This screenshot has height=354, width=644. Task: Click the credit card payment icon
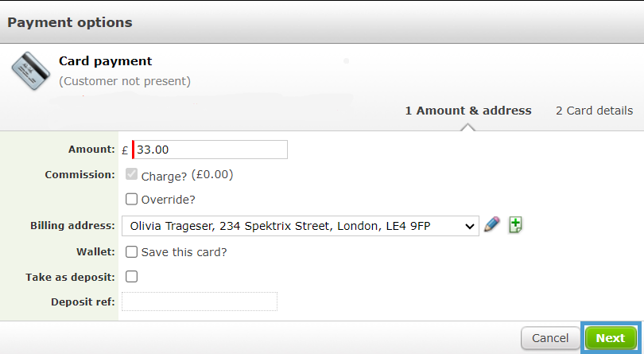point(30,71)
